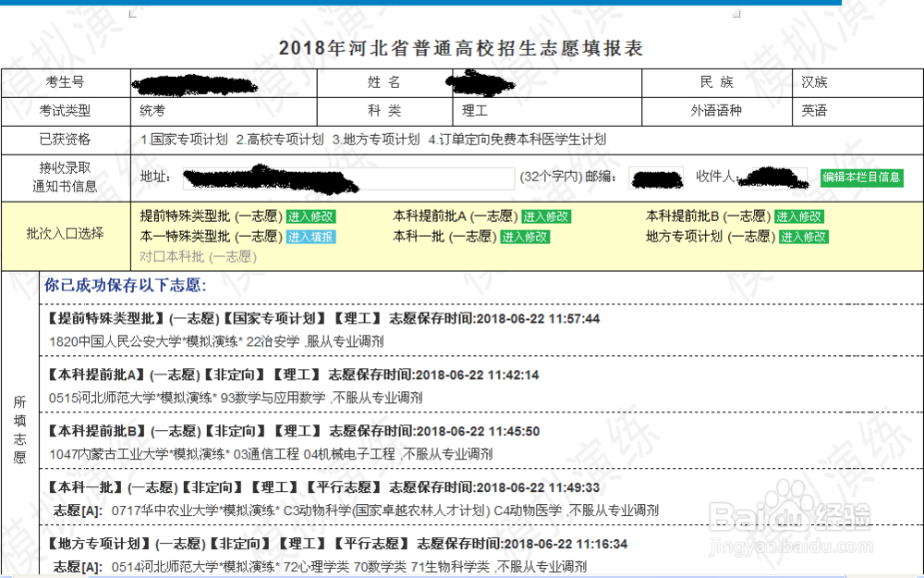Click 进入修改 for 地方专项计划

click(x=803, y=236)
